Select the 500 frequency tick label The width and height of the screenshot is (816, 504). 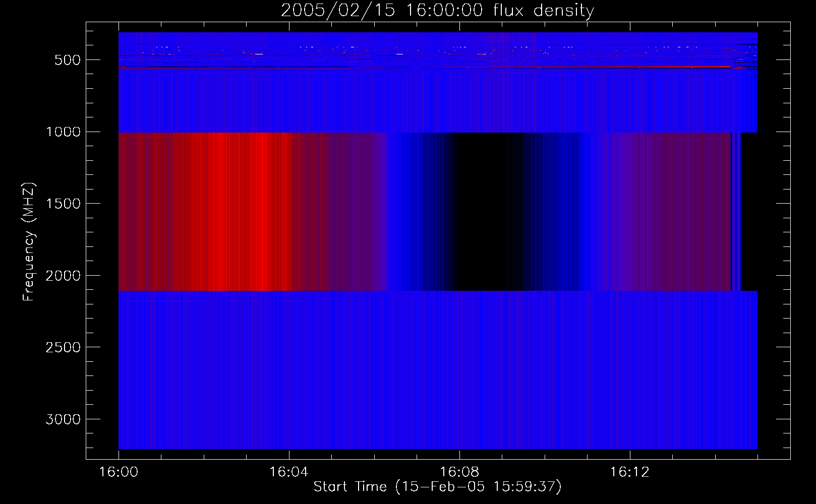[x=68, y=60]
